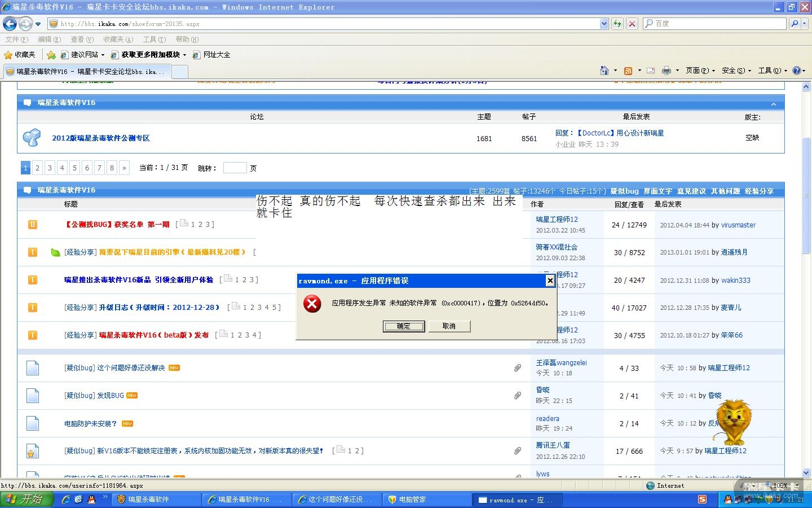The image size is (812, 508).
Task: Click the IE back arrow button
Action: point(10,24)
